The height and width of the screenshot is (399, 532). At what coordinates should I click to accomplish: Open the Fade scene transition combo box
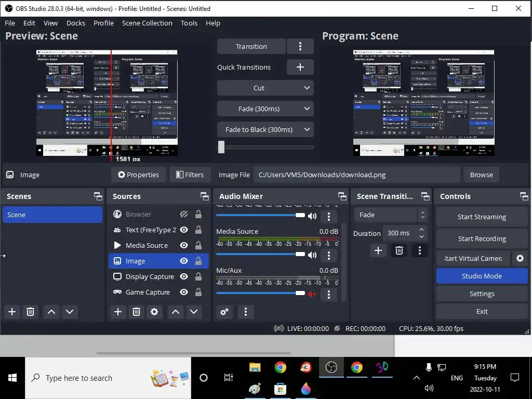click(x=391, y=215)
